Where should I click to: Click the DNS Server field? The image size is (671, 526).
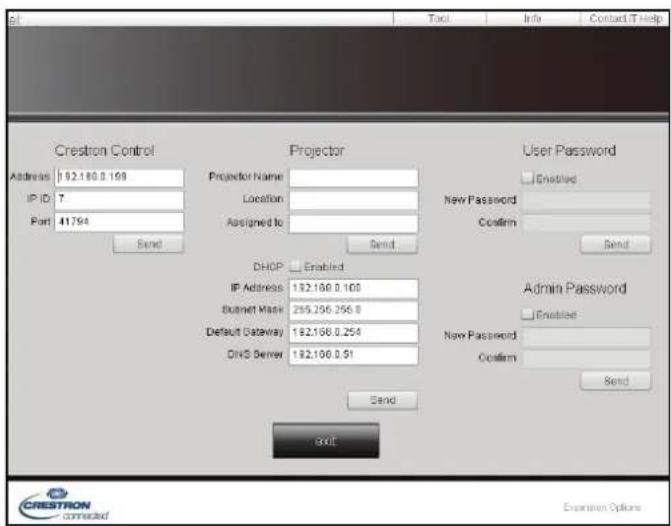coord(353,355)
